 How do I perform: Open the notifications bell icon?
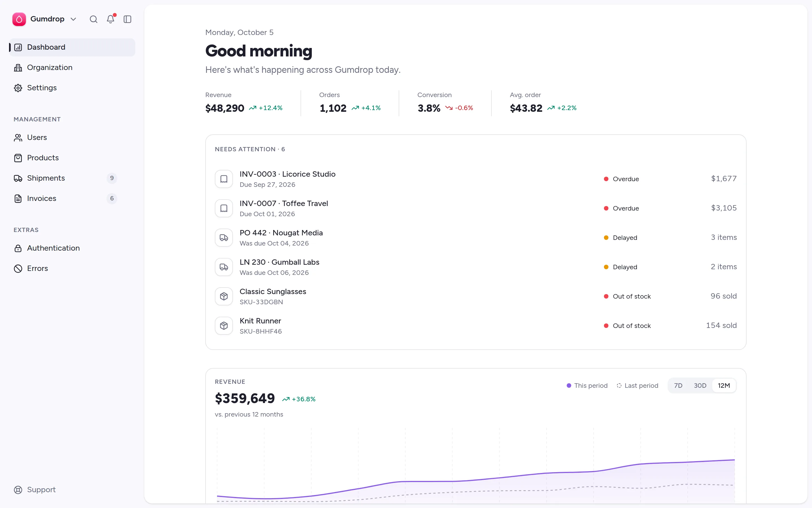(111, 19)
